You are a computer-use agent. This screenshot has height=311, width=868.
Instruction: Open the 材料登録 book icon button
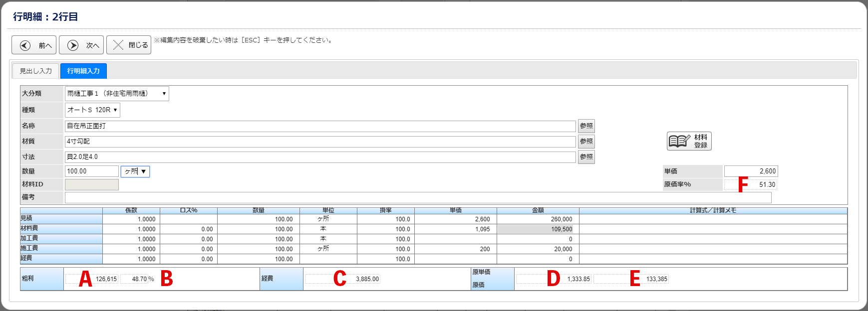tap(689, 141)
